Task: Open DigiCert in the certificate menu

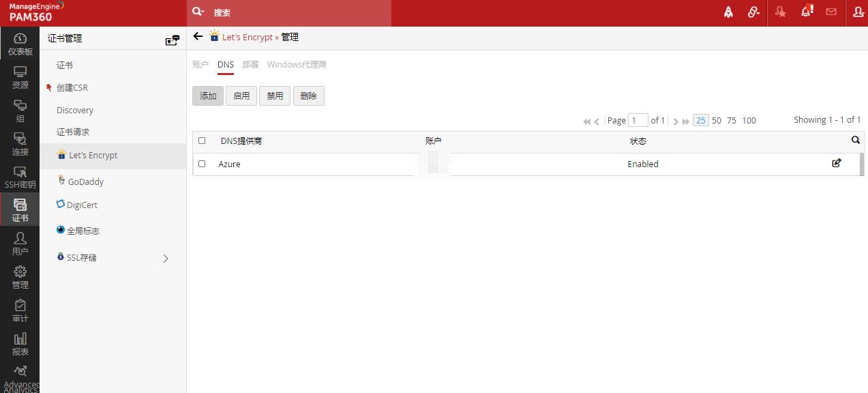Action: 82,205
